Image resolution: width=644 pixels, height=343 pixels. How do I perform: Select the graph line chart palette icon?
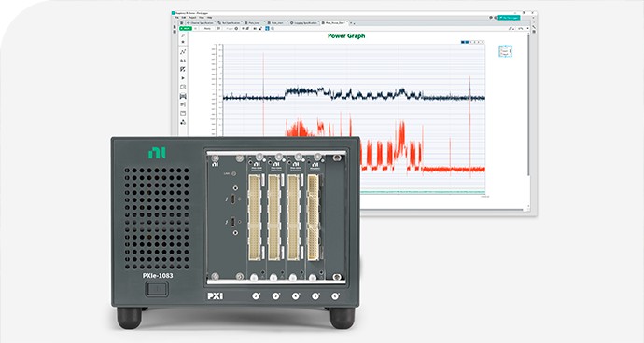[x=183, y=51]
